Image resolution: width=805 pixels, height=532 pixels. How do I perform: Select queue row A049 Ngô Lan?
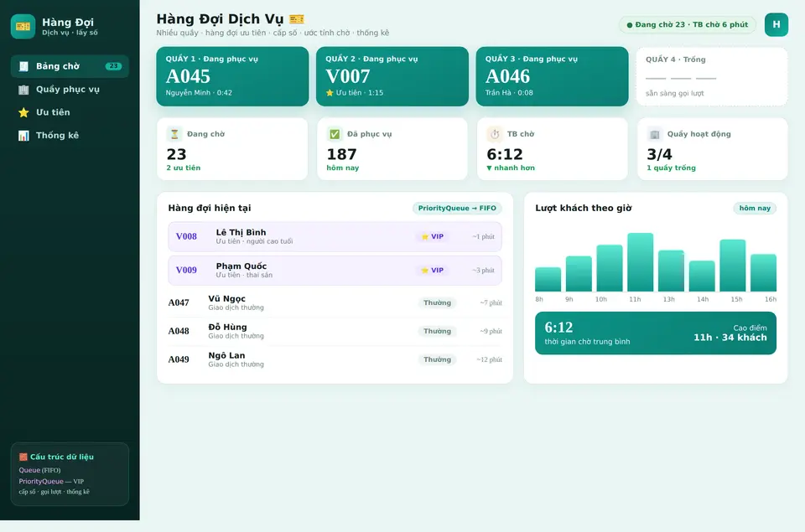[335, 359]
